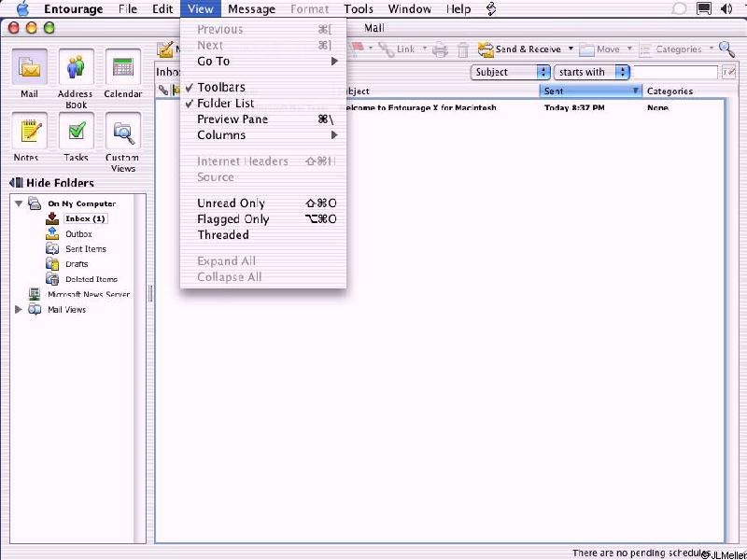Screen dimensions: 747x560
Task: Open the File menu
Action: (128, 8)
